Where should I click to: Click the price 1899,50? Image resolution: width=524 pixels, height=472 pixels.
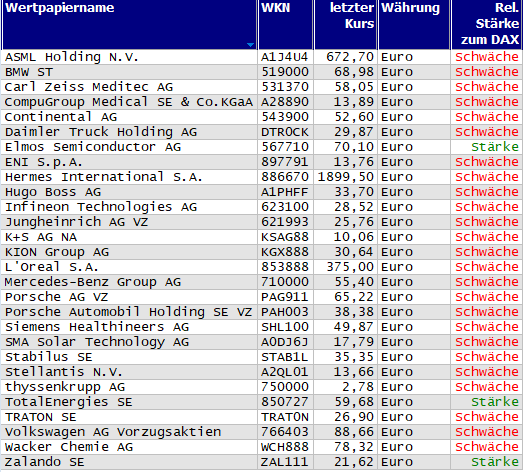click(x=346, y=177)
